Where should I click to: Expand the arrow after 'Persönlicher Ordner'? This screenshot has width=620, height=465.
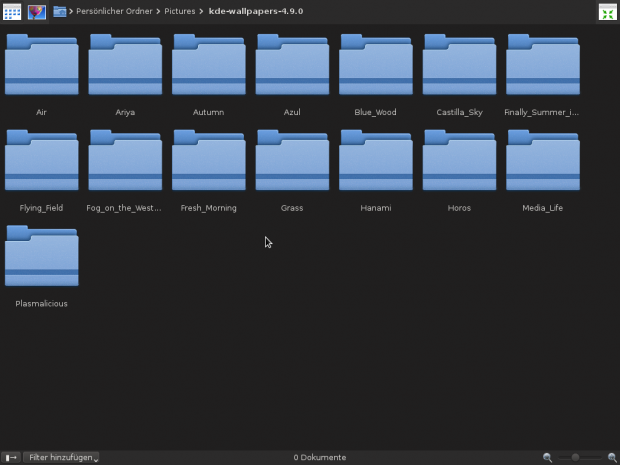click(x=159, y=11)
